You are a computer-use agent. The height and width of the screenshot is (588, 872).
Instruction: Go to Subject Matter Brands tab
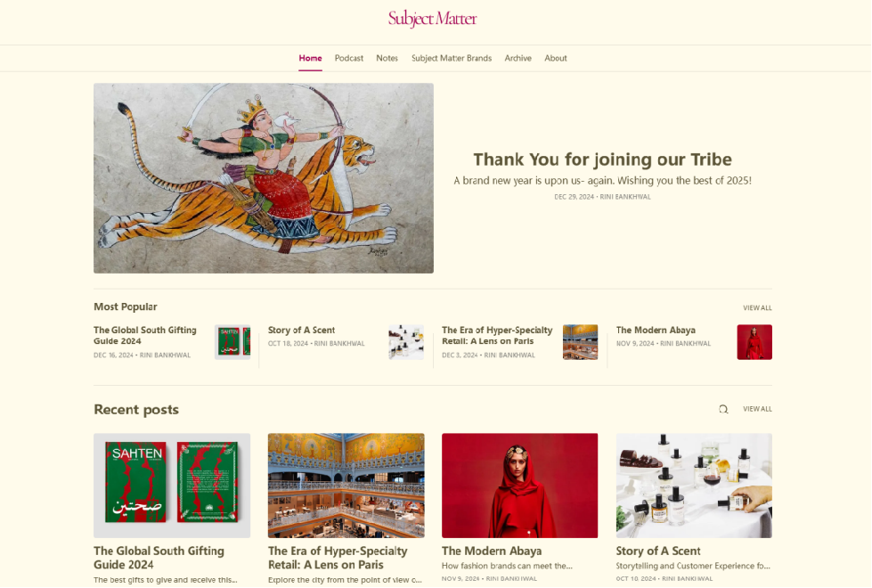[452, 58]
